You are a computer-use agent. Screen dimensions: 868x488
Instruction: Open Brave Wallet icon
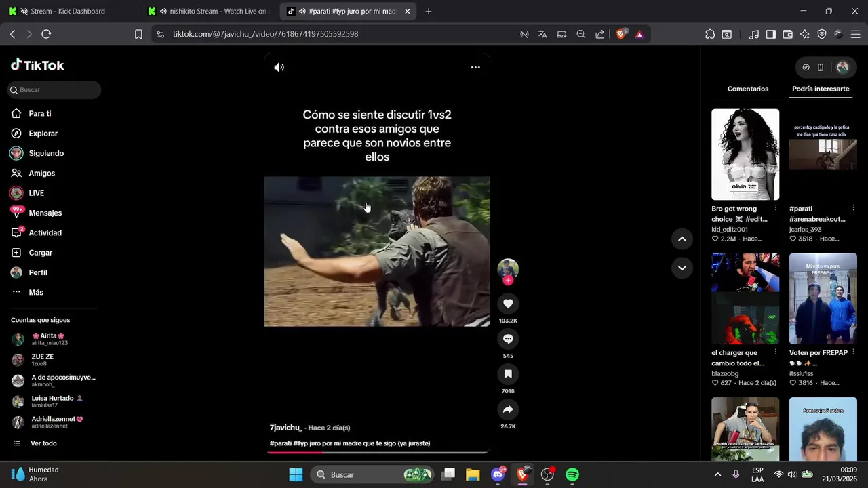click(787, 34)
